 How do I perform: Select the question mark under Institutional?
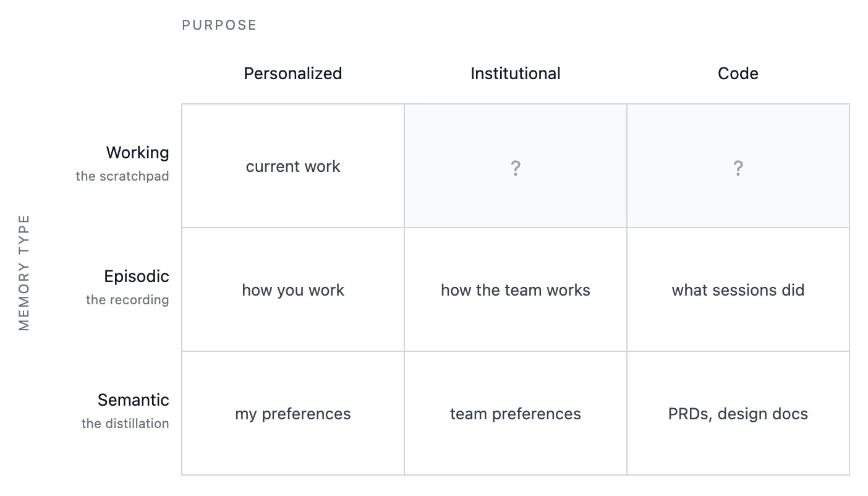point(516,168)
